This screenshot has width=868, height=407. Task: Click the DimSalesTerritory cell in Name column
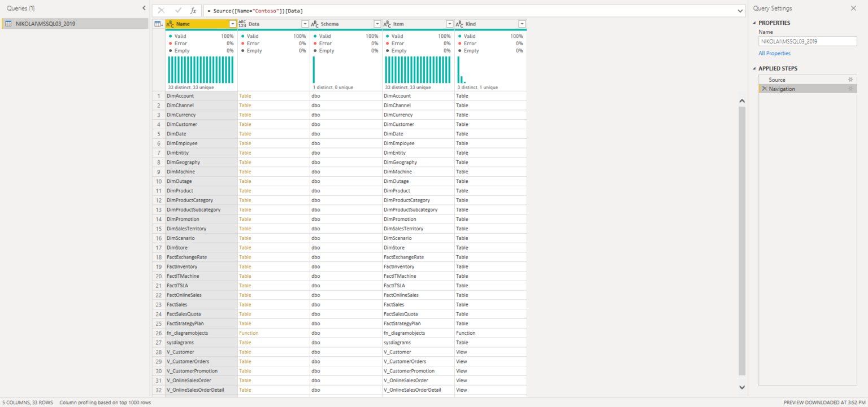tap(201, 229)
